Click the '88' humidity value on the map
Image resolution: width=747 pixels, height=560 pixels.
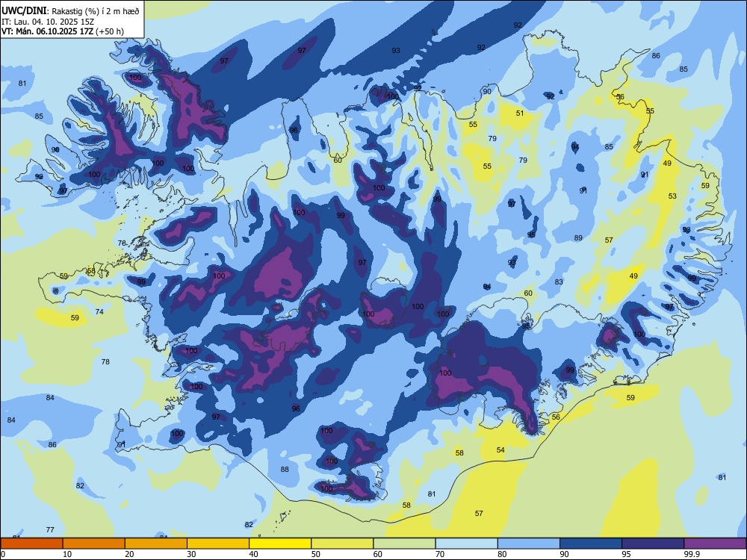click(x=285, y=469)
